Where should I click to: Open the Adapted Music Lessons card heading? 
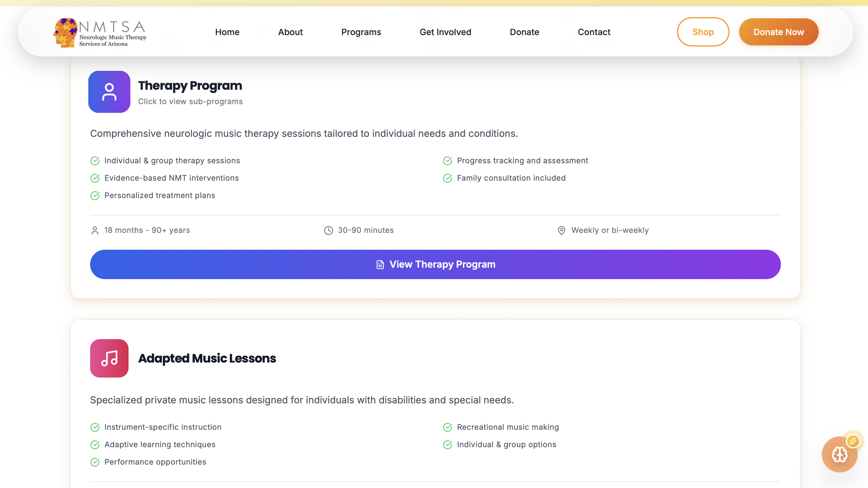pos(207,358)
